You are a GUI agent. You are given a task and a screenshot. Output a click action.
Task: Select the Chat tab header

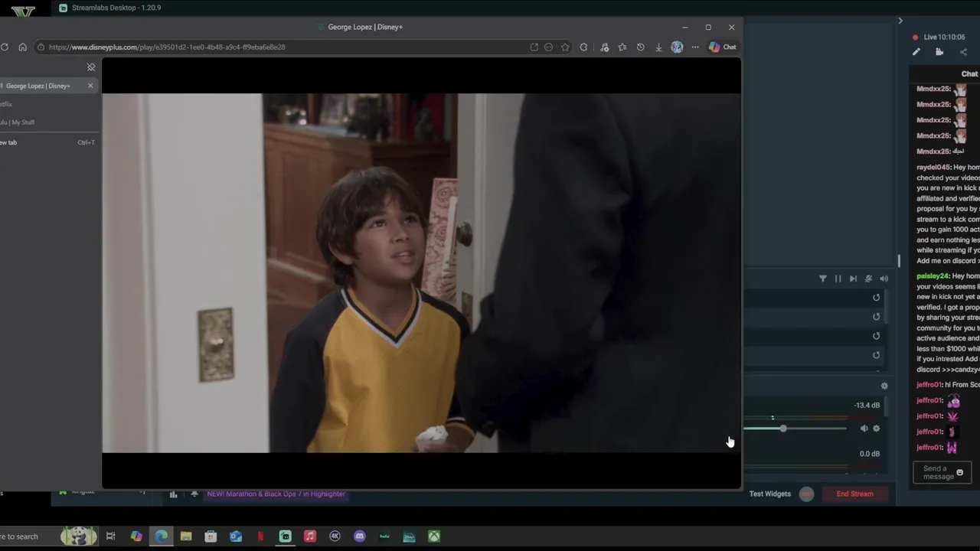[x=969, y=73]
